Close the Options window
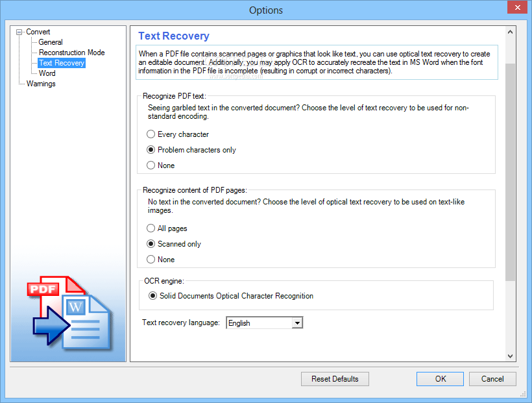This screenshot has height=403, width=532. [518, 7]
